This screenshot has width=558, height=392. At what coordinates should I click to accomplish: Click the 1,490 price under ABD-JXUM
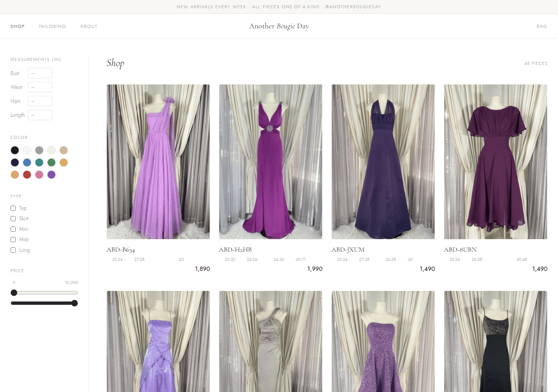click(427, 269)
